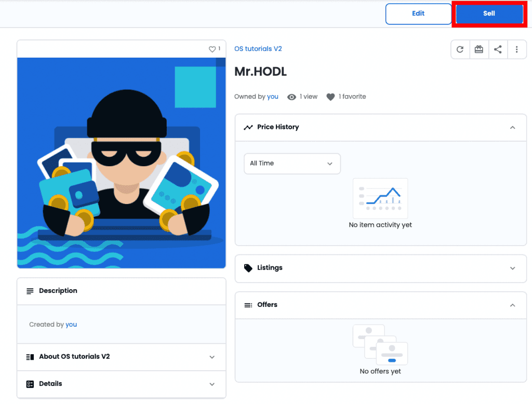
Task: Click the heart favorite icon above image
Action: [x=212, y=49]
